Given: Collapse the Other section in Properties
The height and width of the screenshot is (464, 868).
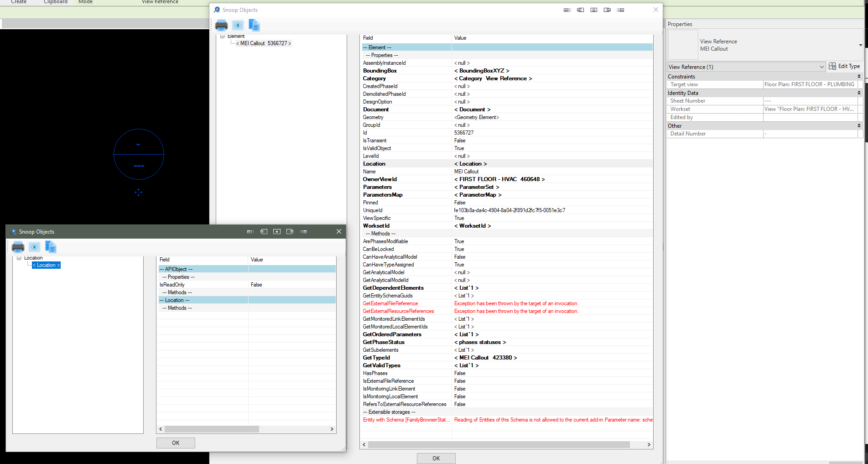Looking at the screenshot, I should click(x=859, y=126).
